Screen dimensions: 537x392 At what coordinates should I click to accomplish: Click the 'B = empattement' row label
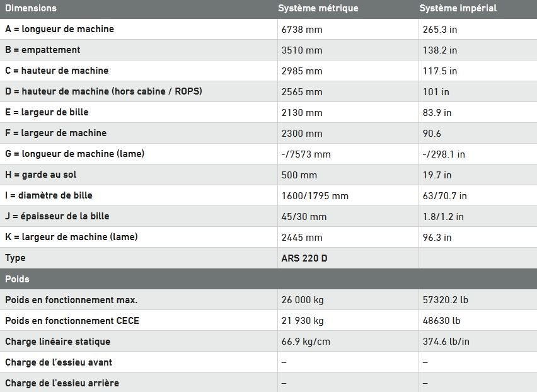click(43, 50)
